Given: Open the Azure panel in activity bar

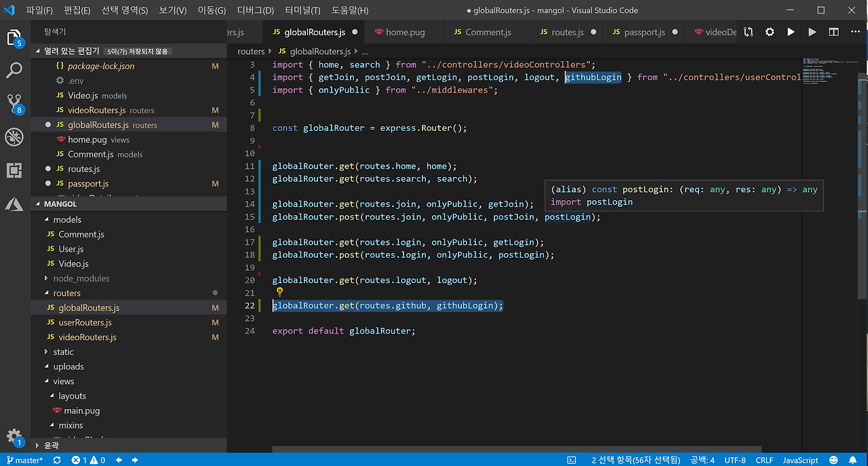Looking at the screenshot, I should 14,203.
